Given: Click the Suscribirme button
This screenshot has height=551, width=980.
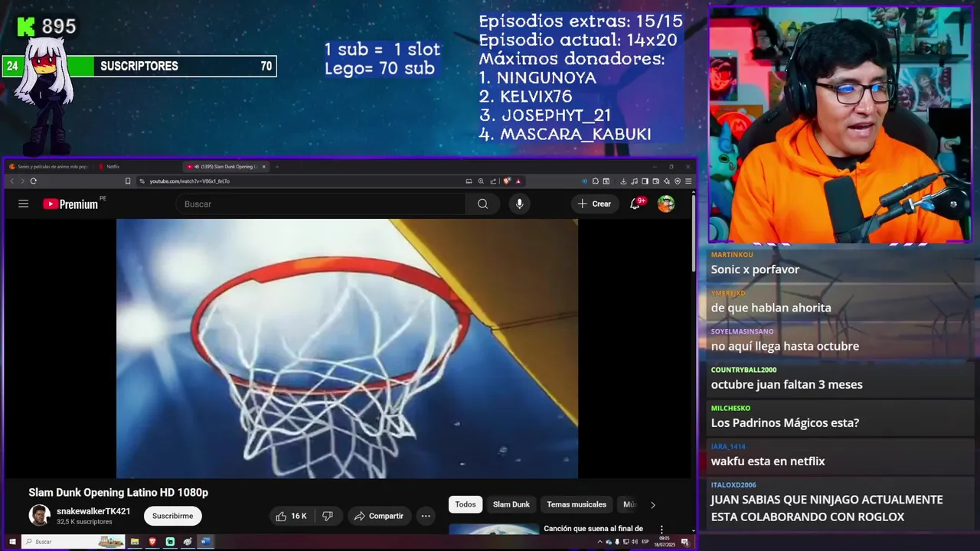Looking at the screenshot, I should (x=172, y=516).
